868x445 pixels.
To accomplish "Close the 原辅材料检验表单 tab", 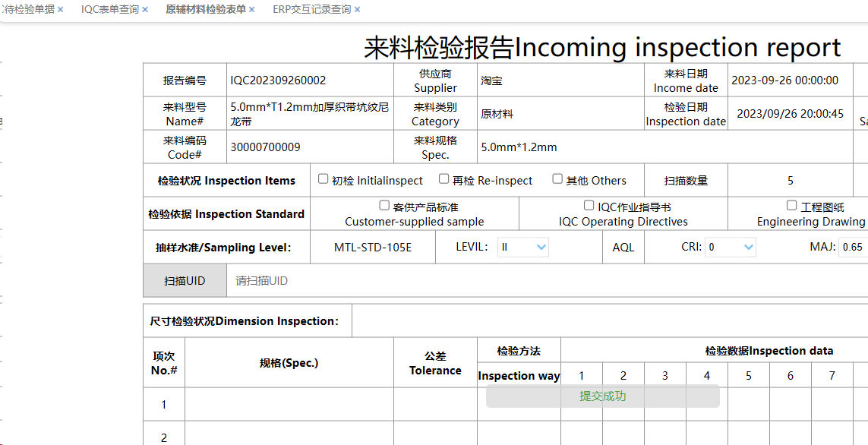I will [x=252, y=10].
